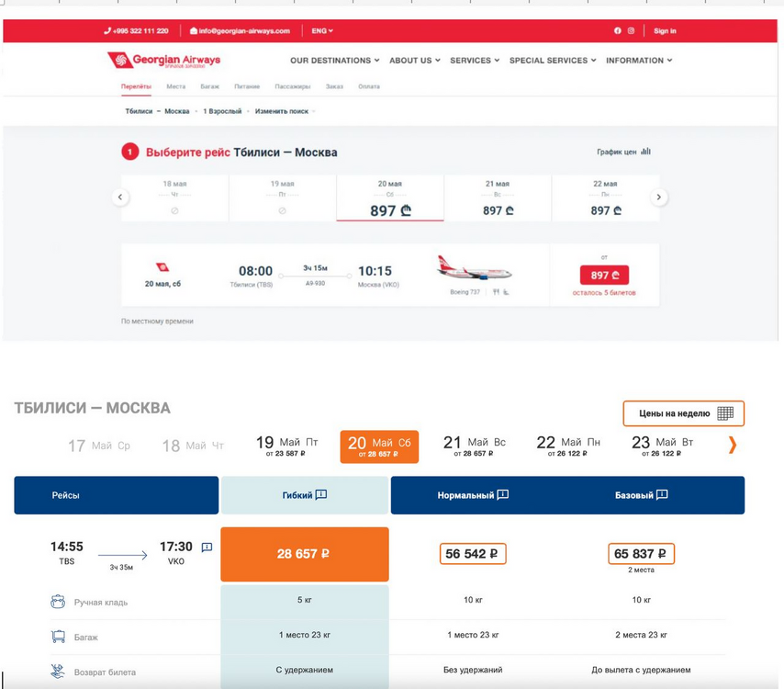Click red 897 price button for flight
Viewport: 784px width, 689px height.
coord(604,276)
